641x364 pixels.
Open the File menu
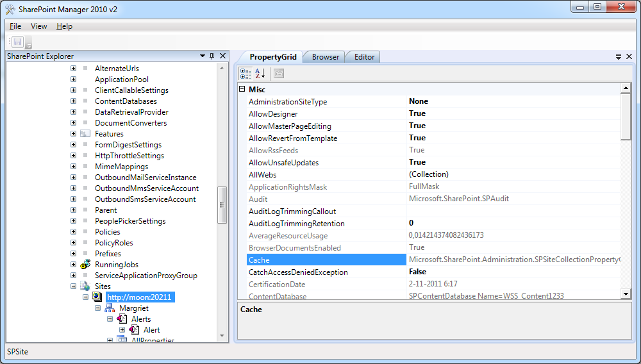15,26
